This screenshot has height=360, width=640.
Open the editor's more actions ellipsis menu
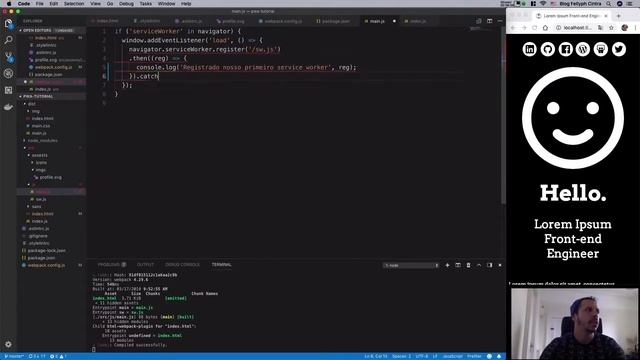click(x=500, y=21)
